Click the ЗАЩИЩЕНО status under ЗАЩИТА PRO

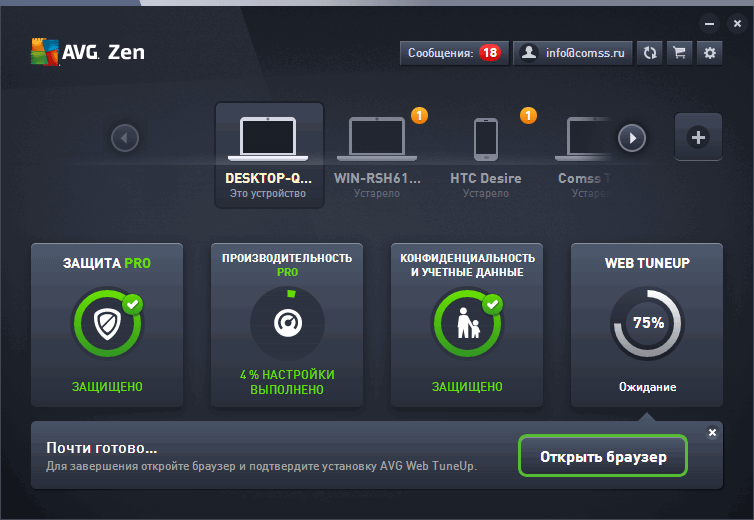(107, 387)
